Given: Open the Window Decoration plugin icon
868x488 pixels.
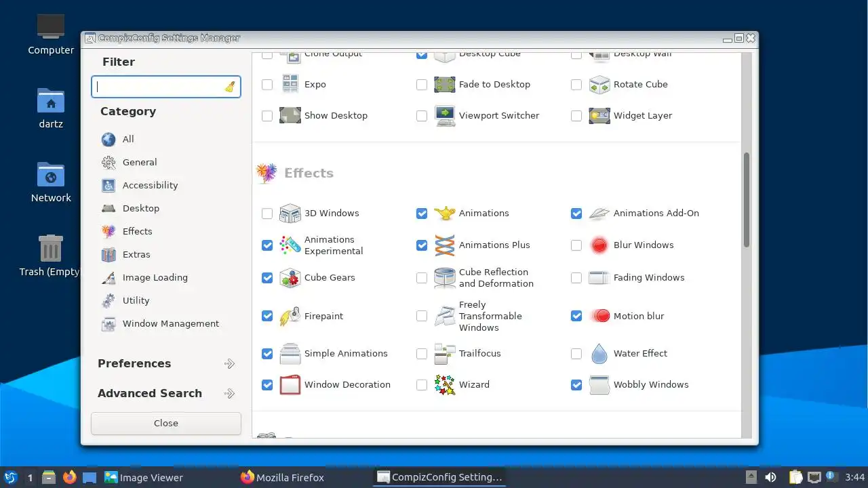Looking at the screenshot, I should pyautogui.click(x=290, y=385).
